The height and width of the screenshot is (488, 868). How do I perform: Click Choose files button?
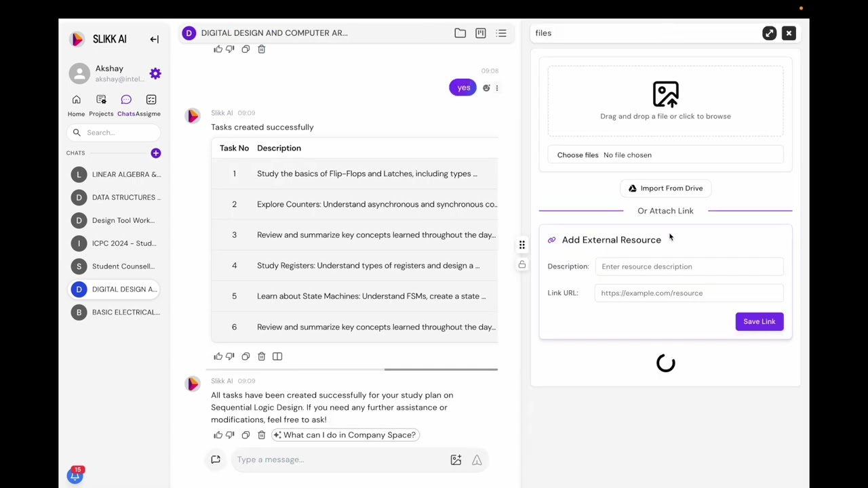click(578, 155)
